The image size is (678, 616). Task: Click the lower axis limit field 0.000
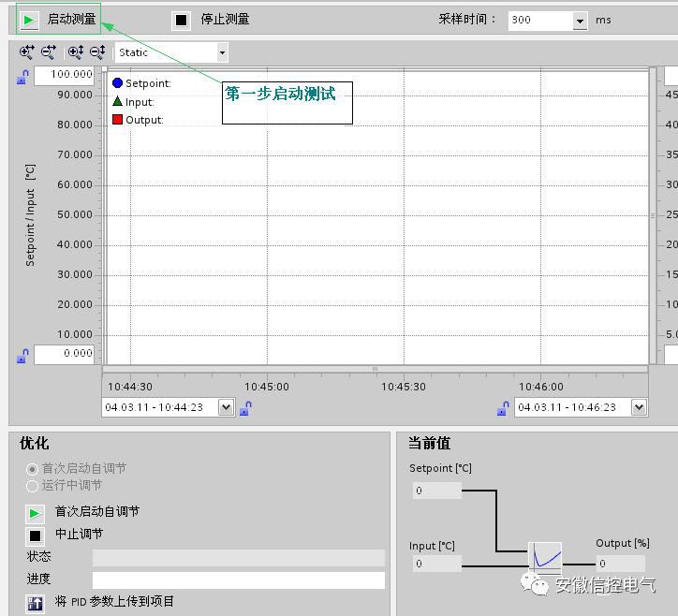point(64,355)
